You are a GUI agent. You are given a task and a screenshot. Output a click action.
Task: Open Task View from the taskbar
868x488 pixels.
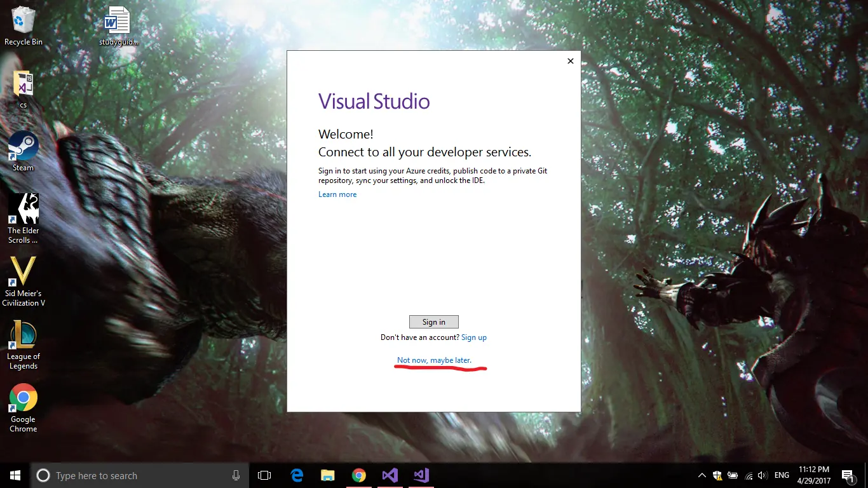[x=264, y=475]
